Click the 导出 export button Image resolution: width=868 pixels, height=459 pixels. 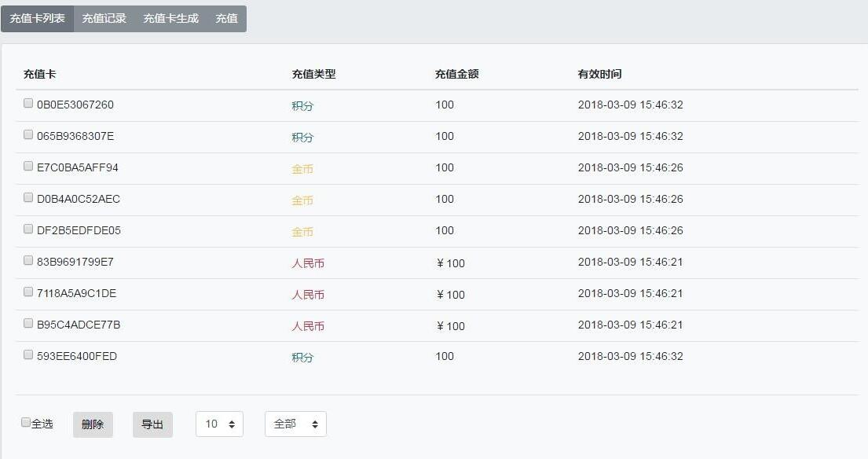(152, 424)
